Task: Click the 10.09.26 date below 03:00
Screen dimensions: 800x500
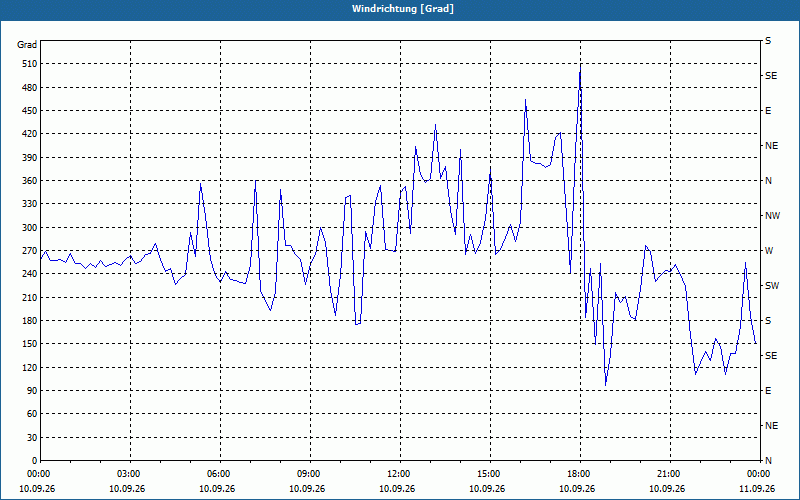Action: click(x=127, y=489)
